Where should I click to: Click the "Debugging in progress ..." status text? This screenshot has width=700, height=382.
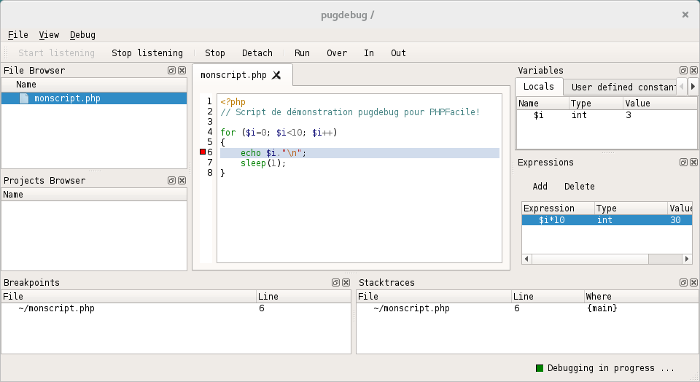tap(610, 368)
